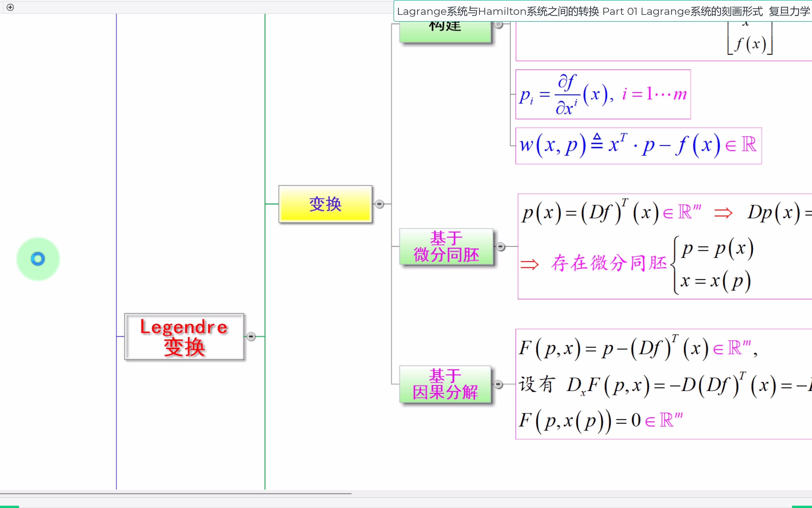Click the formula box containing f(x) vector
812x508 pixels.
(x=664, y=41)
